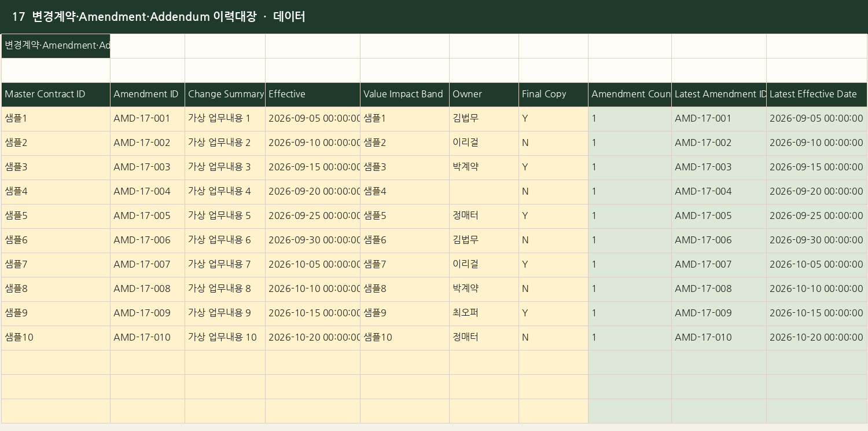The height and width of the screenshot is (431, 868).
Task: Click 2026-10-20 in the Latest Effective Date column
Action: tap(816, 338)
